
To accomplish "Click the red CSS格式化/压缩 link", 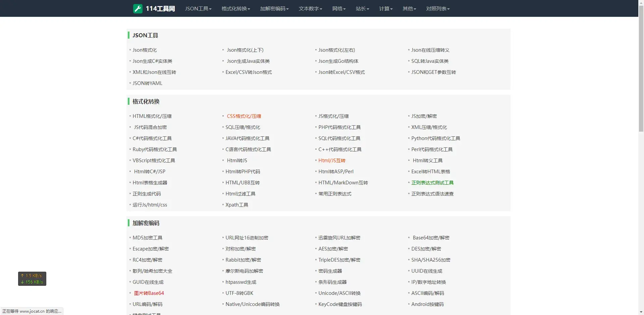I will (244, 116).
